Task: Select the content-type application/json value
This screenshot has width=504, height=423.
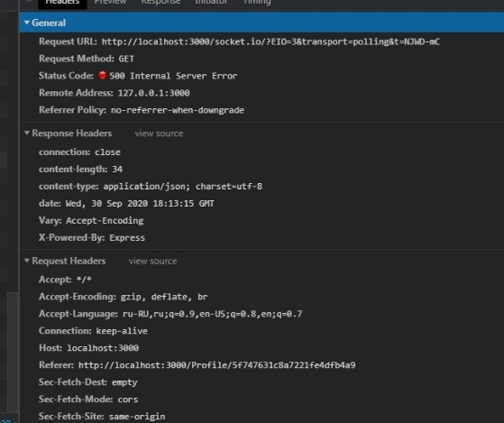Action: (182, 187)
